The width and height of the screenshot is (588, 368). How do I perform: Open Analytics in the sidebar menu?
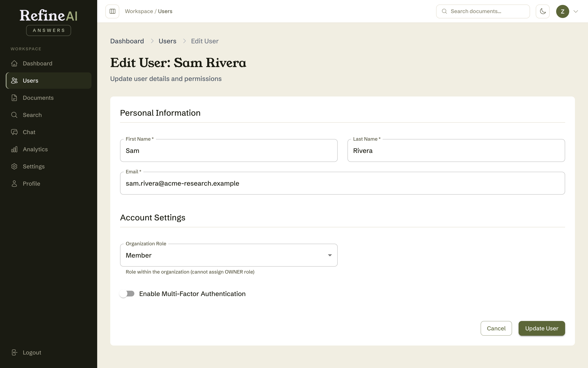click(49, 149)
